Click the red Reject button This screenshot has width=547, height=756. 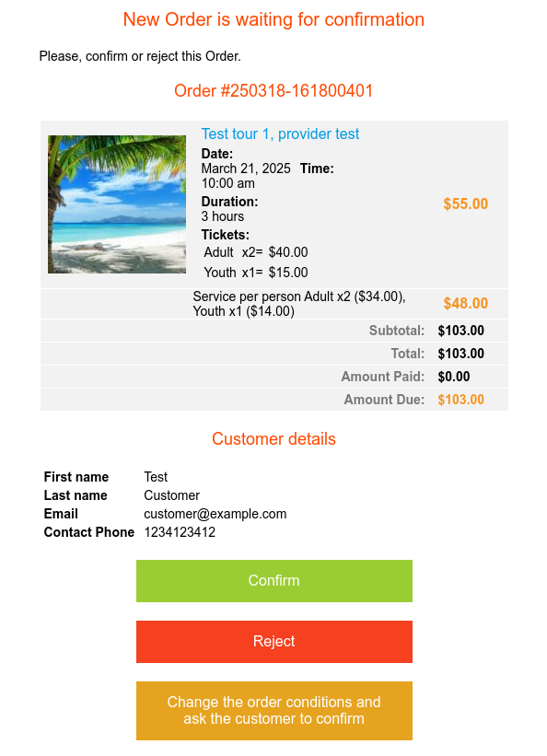[x=274, y=641]
